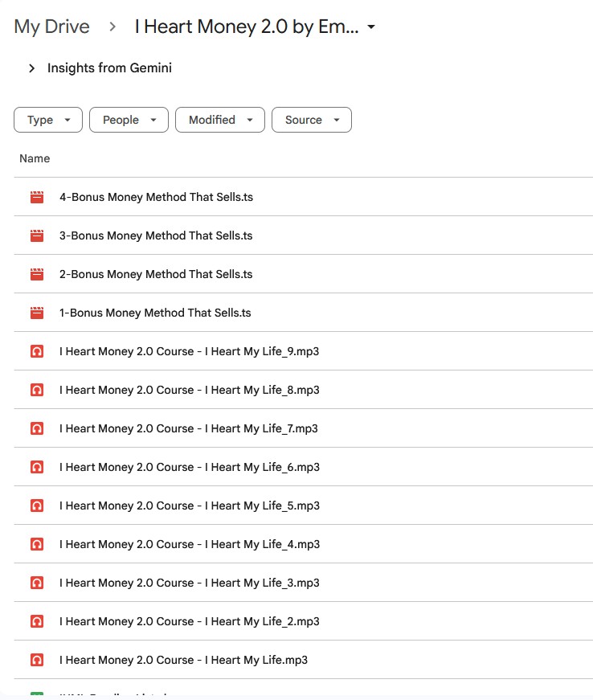This screenshot has height=700, width=593.
Task: Open the Type filter dropdown
Action: (47, 119)
